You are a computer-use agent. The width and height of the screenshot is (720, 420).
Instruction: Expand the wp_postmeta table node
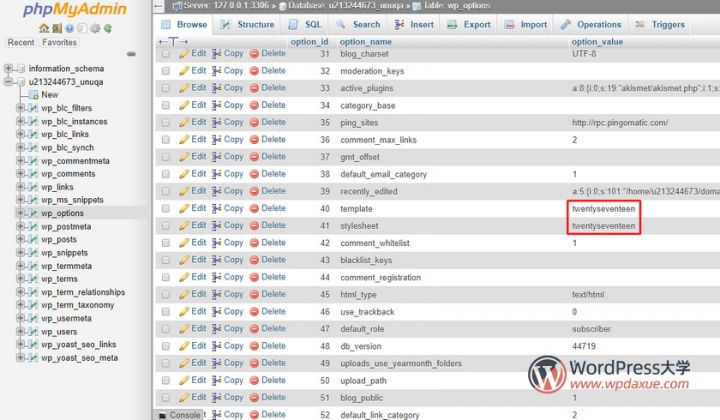20,226
